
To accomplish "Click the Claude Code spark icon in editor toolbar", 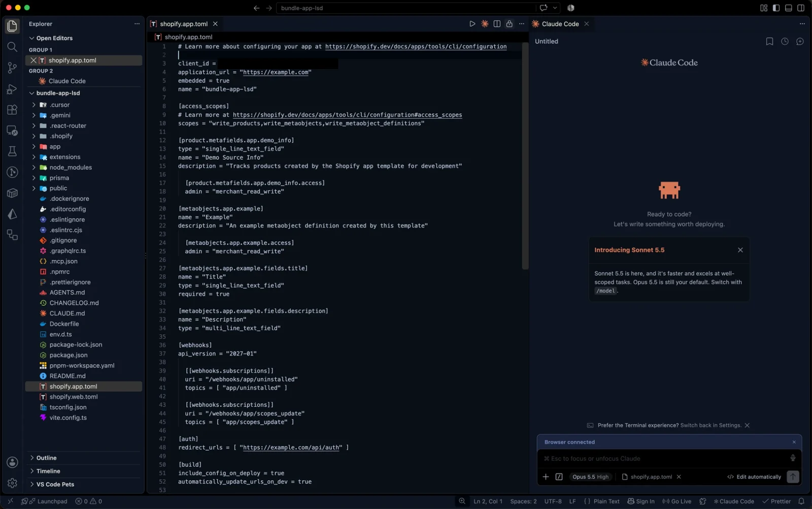I will (x=485, y=24).
